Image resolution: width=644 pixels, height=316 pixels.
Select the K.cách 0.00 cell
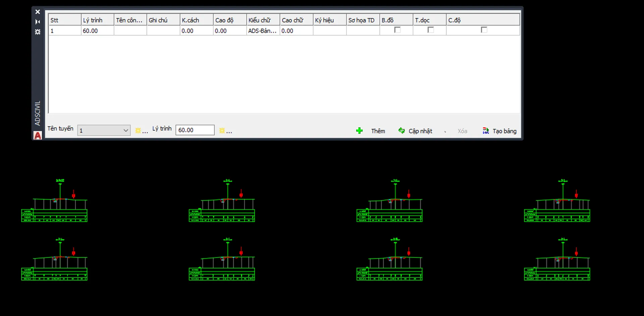(197, 30)
